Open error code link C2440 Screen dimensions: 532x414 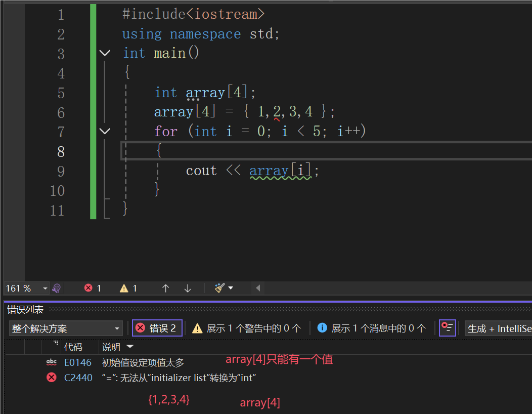tap(78, 378)
